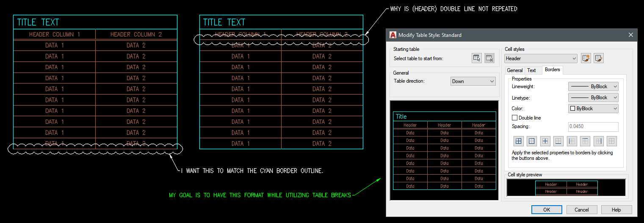Viewport: 644px width, 223px height.
Task: Click AutoCAD logo in dialog title bar
Action: (392, 35)
